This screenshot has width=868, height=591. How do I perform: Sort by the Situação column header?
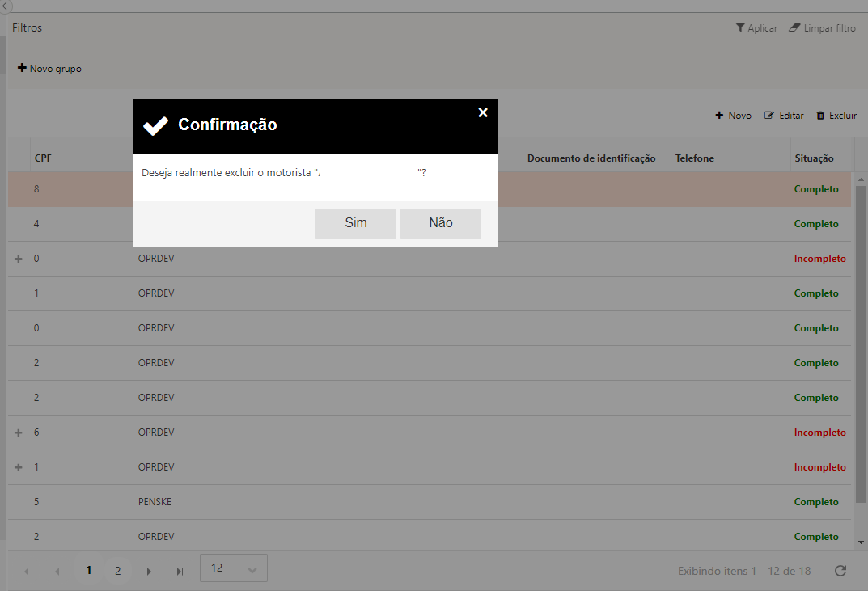click(813, 158)
